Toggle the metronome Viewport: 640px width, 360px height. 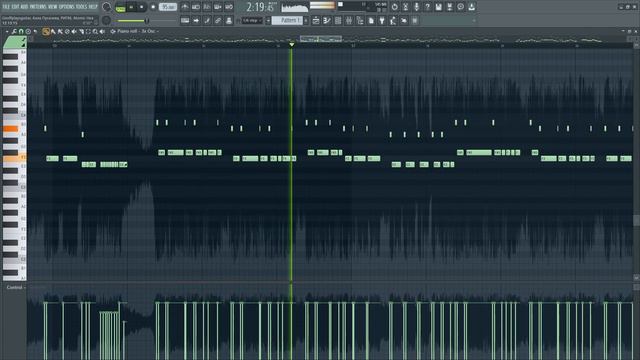click(185, 7)
